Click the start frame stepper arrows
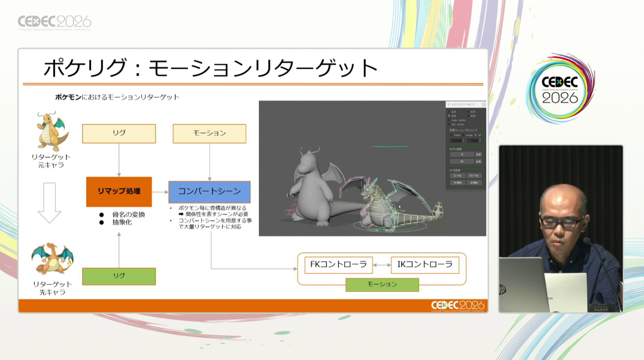644x360 pixels. point(463,141)
